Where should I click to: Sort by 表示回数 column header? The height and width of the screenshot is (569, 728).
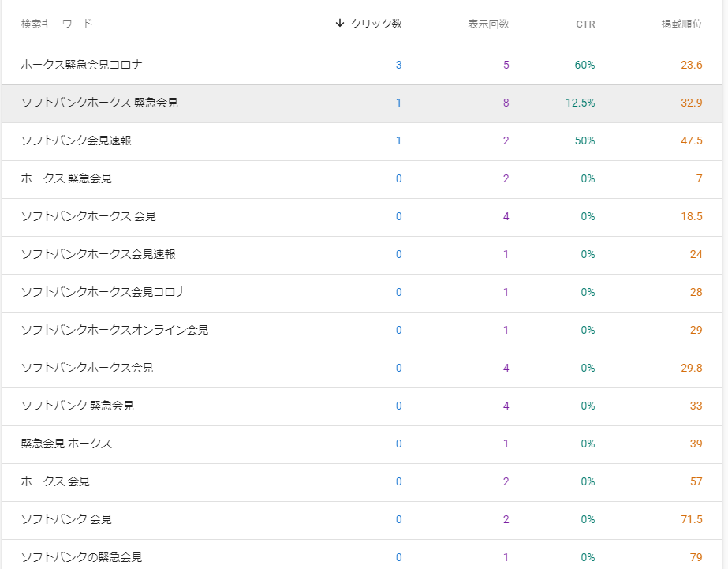coord(488,24)
